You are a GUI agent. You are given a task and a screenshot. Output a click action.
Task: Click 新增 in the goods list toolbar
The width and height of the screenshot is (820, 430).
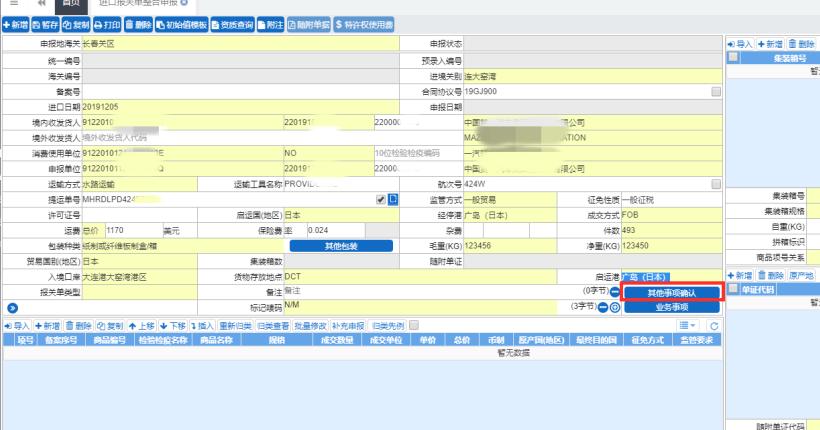click(x=47, y=326)
